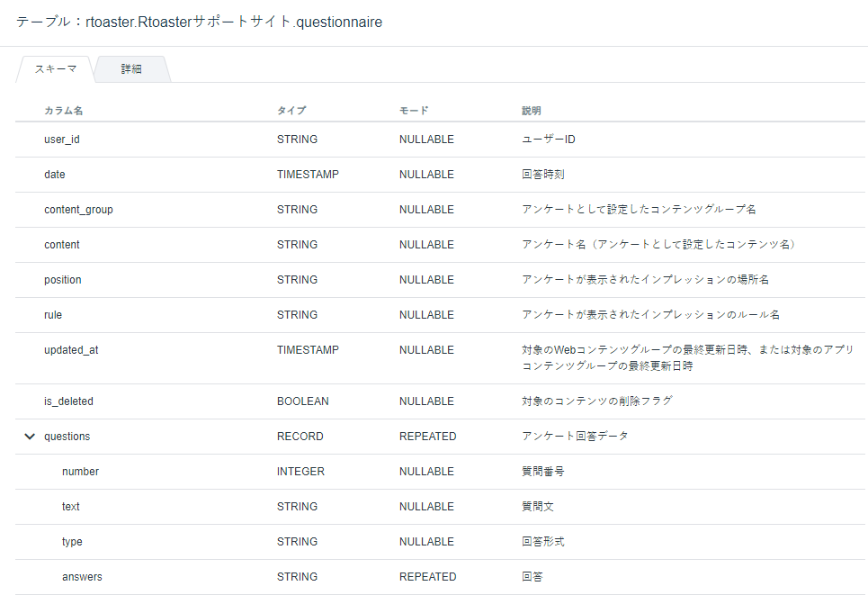The height and width of the screenshot is (613, 868).
Task: Select content_group column name
Action: (x=78, y=210)
